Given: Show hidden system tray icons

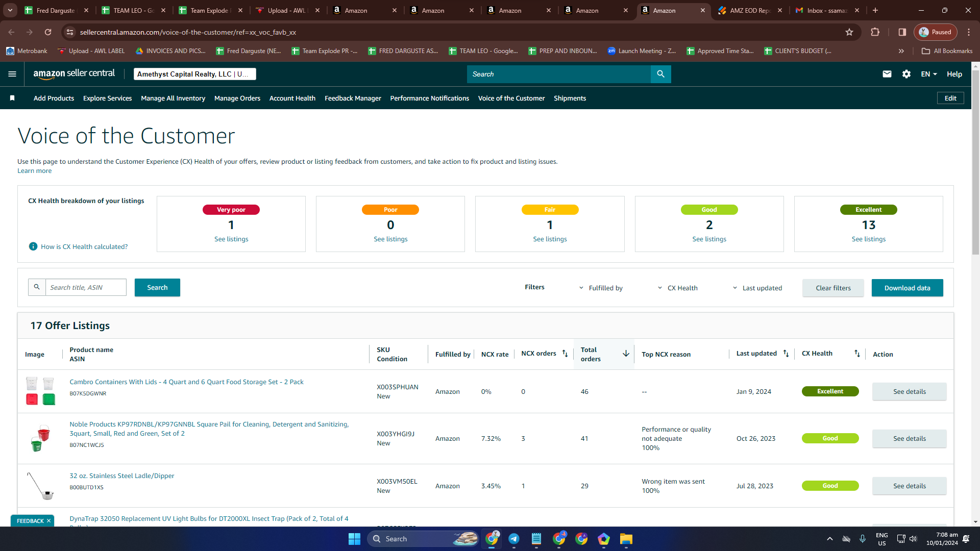Looking at the screenshot, I should [830, 539].
